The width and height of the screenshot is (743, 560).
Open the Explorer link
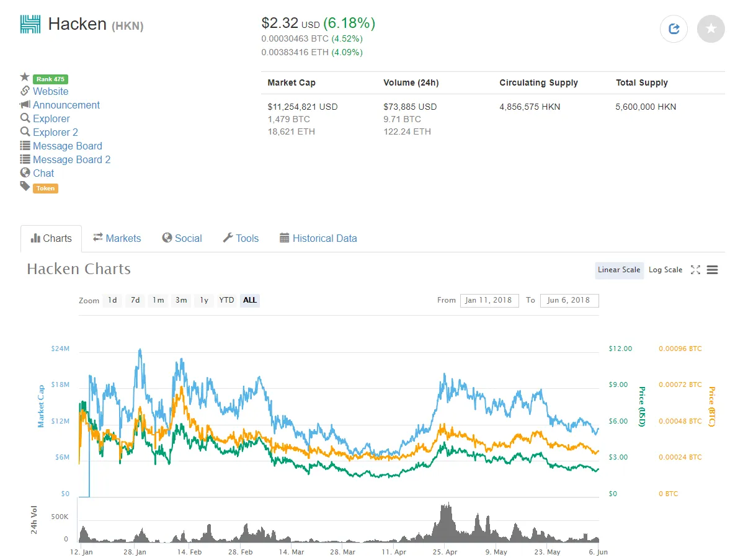pos(51,119)
